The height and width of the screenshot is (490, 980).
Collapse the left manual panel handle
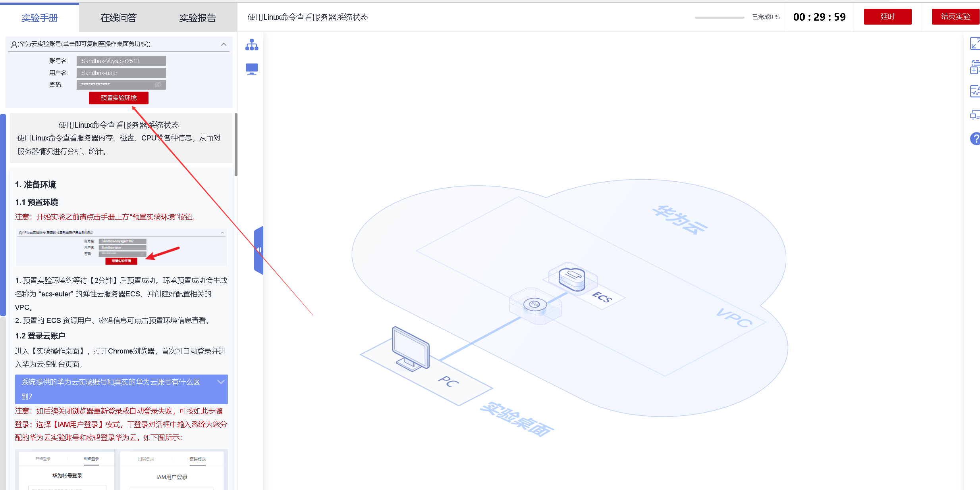tap(259, 250)
